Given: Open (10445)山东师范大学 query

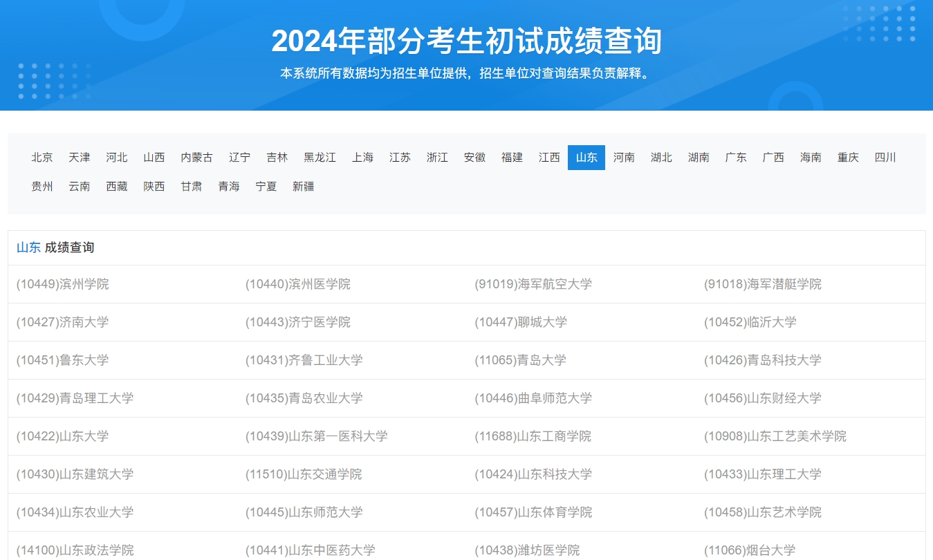Looking at the screenshot, I should click(304, 512).
